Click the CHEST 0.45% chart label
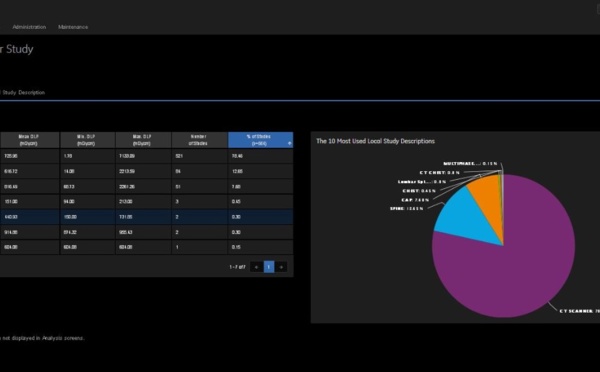600x372 pixels. [x=419, y=191]
